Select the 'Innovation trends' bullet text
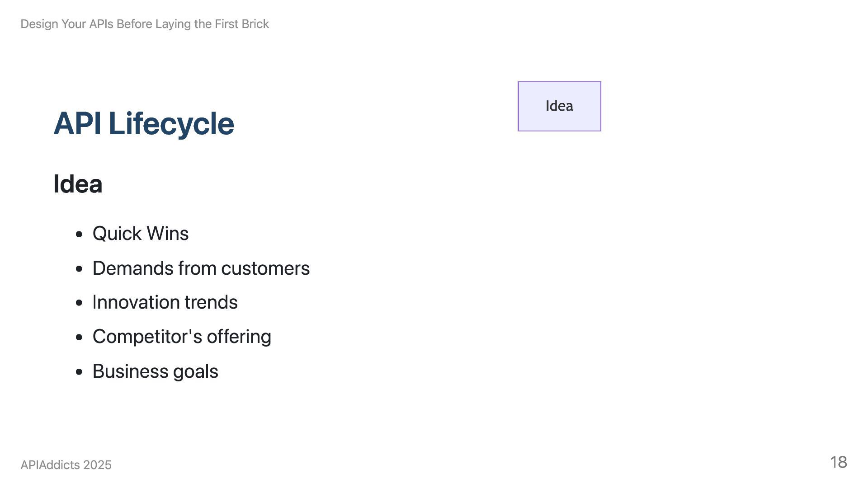Screen dimensions: 868x488 pyautogui.click(x=165, y=302)
